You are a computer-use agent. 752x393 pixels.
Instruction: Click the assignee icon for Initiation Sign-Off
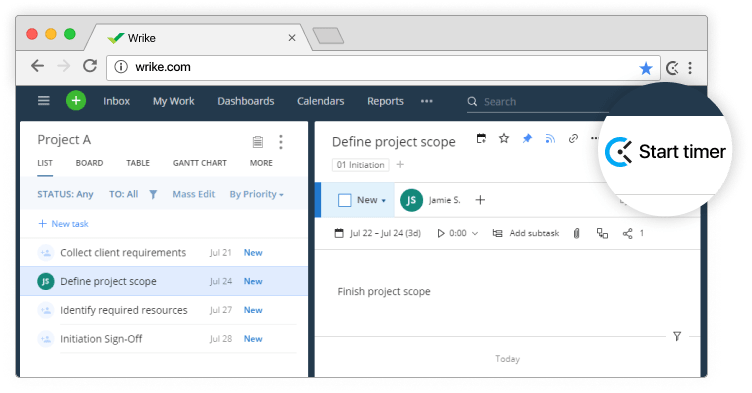(46, 339)
